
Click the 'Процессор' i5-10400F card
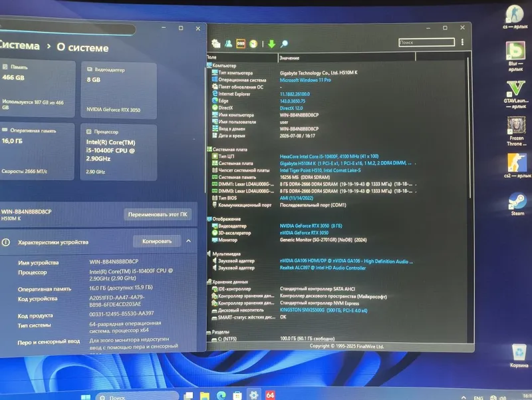click(118, 152)
